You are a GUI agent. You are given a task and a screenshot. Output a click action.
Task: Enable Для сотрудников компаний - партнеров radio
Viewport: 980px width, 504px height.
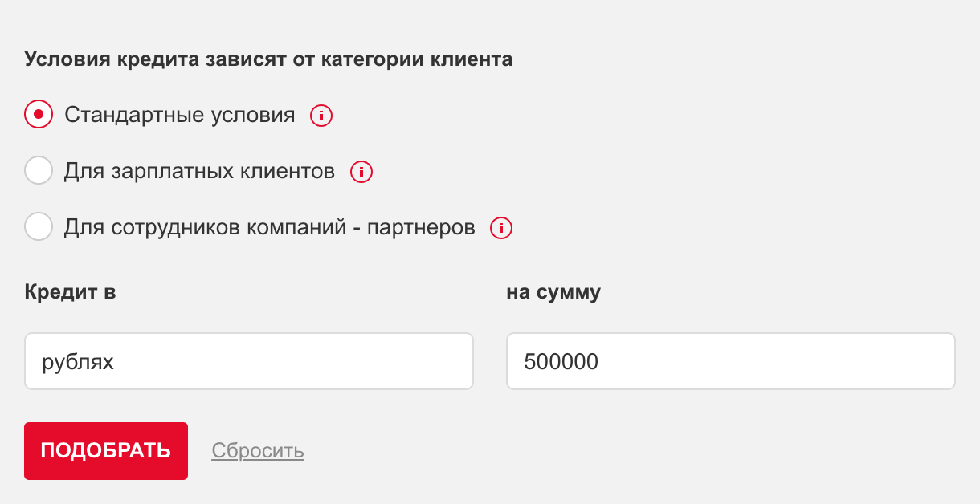point(39,227)
